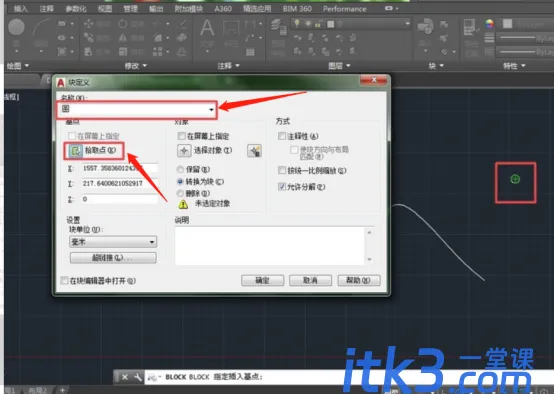Screen dimensions: 554x394
Task: Open the block Name dropdown
Action: (211, 110)
